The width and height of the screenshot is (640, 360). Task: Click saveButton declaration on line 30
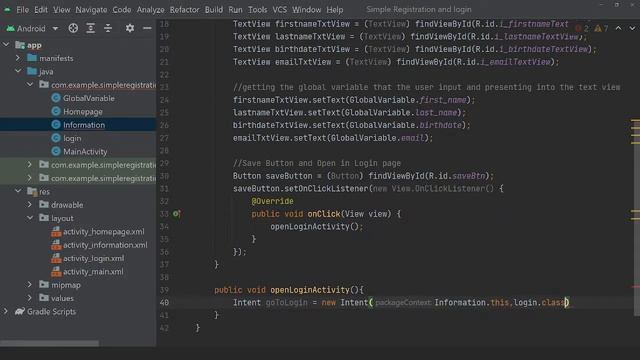(289, 176)
